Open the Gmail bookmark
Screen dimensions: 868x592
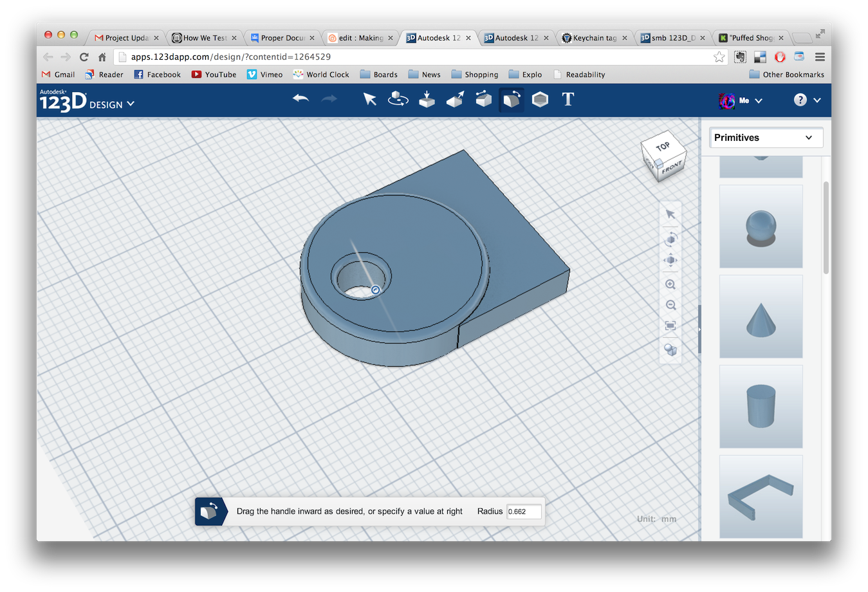[59, 75]
